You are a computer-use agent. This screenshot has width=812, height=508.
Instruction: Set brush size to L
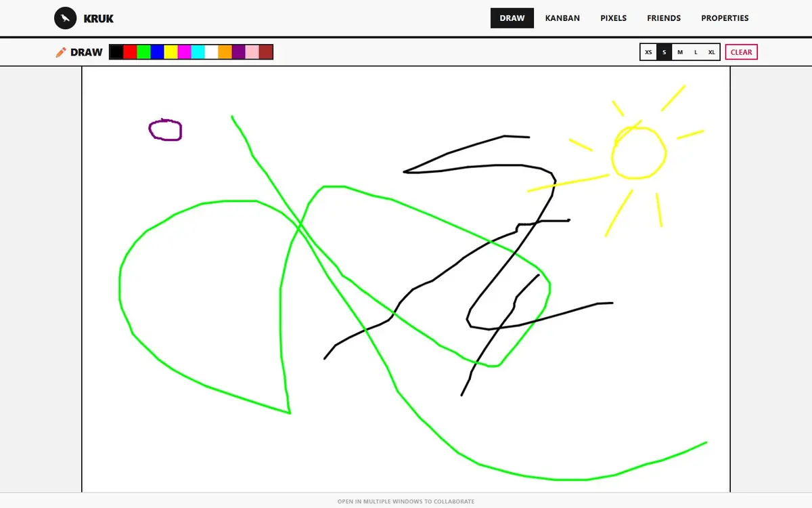pos(696,52)
